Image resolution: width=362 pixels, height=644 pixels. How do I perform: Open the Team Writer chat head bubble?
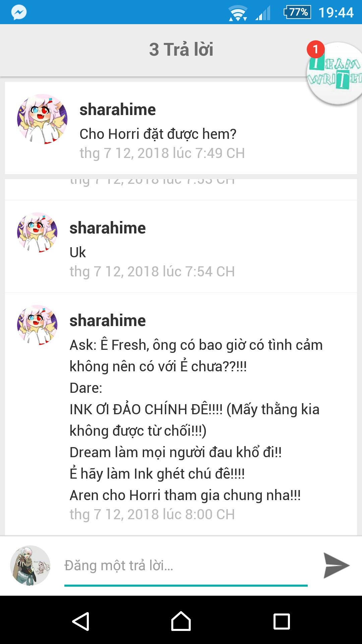(335, 74)
